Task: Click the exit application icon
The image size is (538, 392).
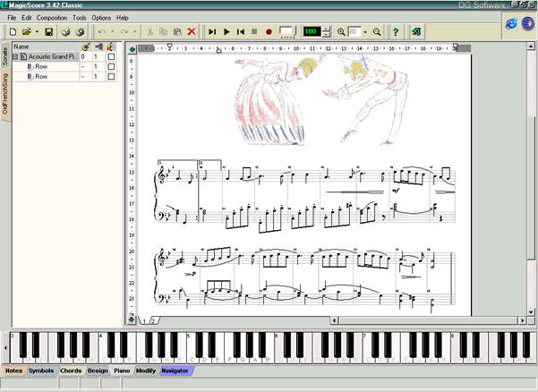Action: pos(416,32)
